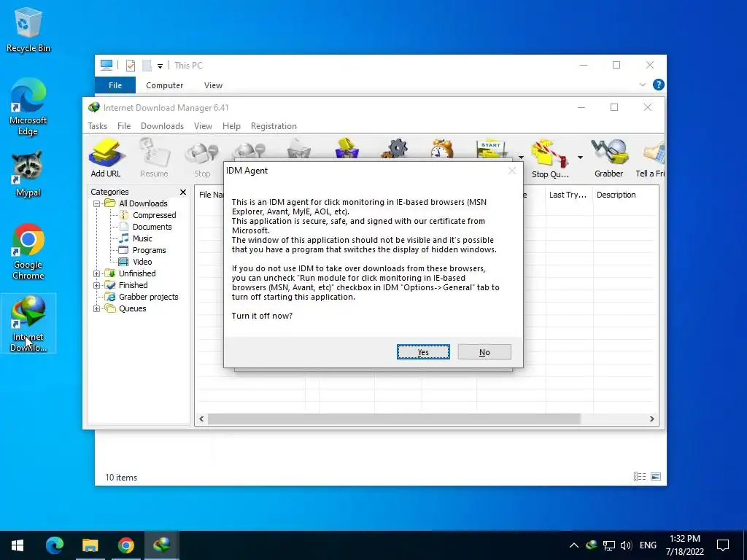Open Chrome from the taskbar
This screenshot has width=747, height=560.
point(125,545)
